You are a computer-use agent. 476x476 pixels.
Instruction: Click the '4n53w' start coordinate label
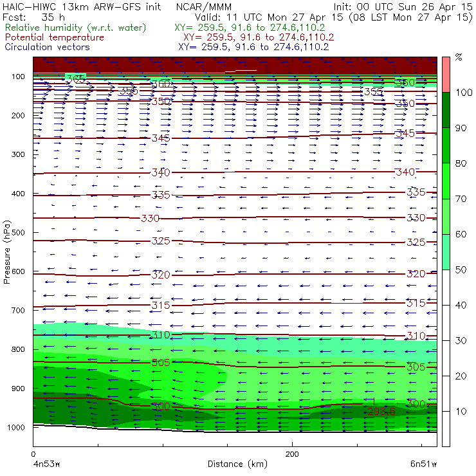point(46,464)
